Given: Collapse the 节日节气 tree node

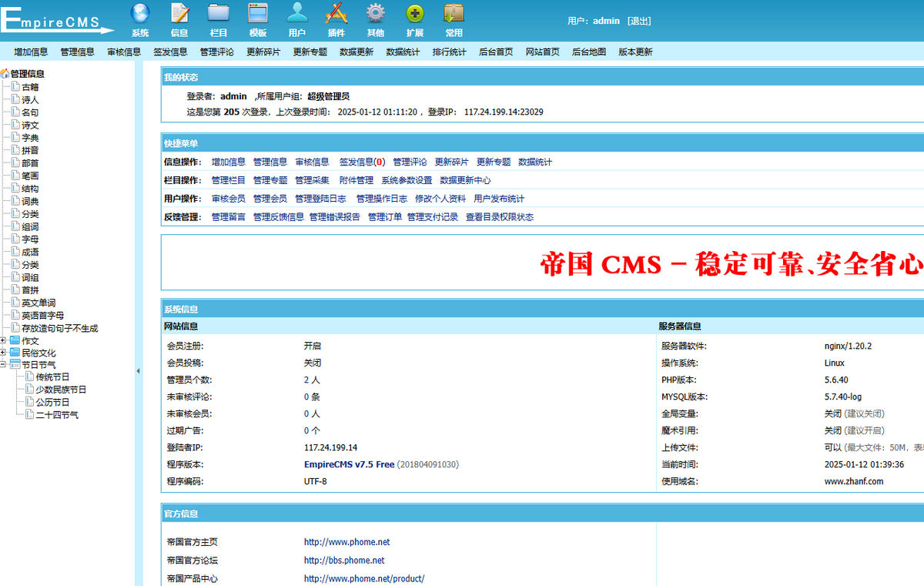Looking at the screenshot, I should coord(3,365).
